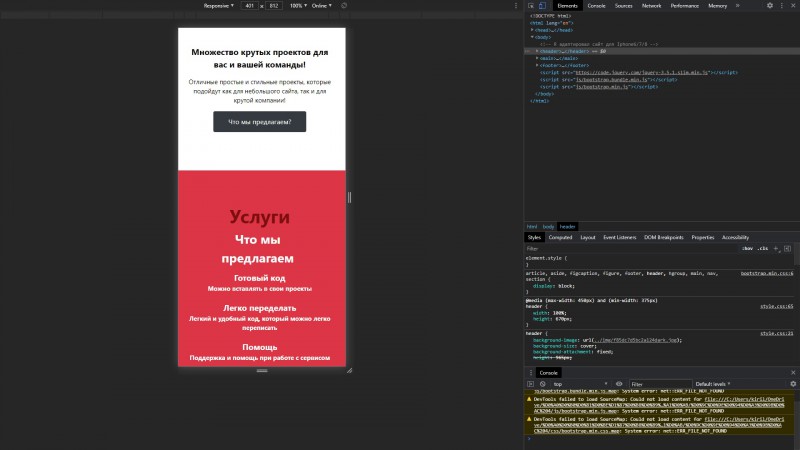The width and height of the screenshot is (800, 450).
Task: Open the console drawer three-dot menu
Action: click(531, 373)
